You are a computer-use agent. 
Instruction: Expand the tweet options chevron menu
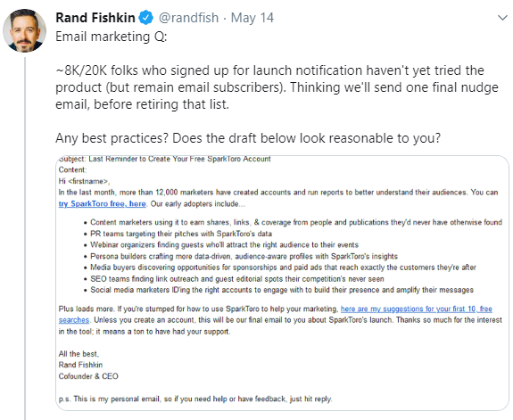coord(502,18)
